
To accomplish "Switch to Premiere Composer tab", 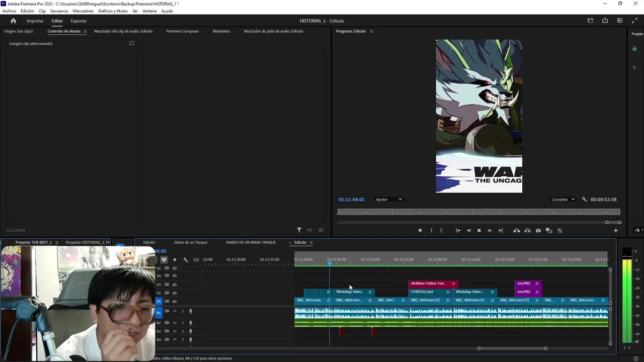I will coord(183,31).
